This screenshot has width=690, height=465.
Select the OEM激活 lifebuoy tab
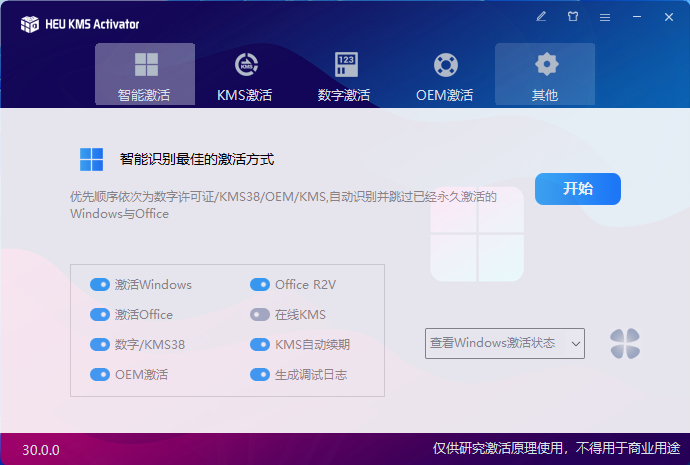(445, 75)
